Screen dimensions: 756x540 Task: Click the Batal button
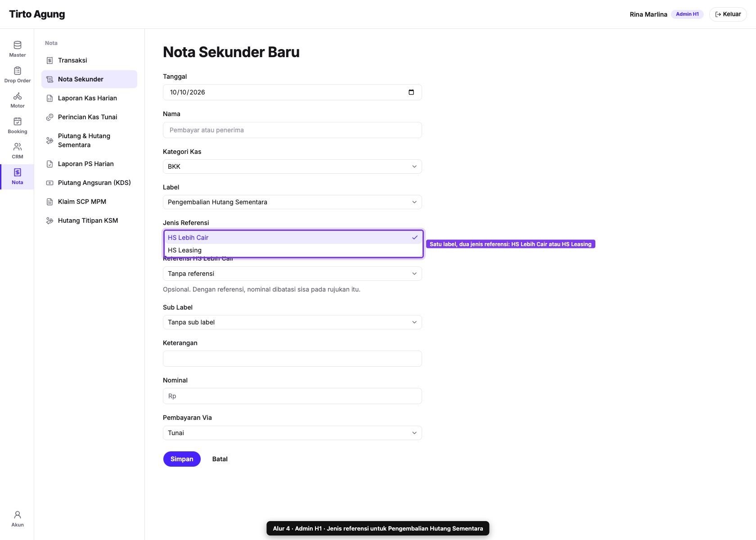coord(220,459)
